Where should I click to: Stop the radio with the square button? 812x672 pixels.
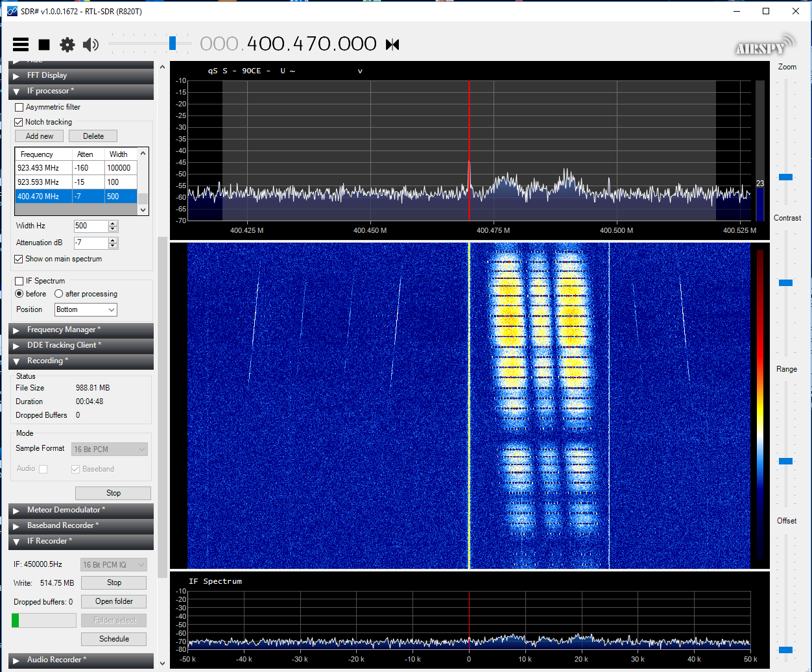coord(44,44)
